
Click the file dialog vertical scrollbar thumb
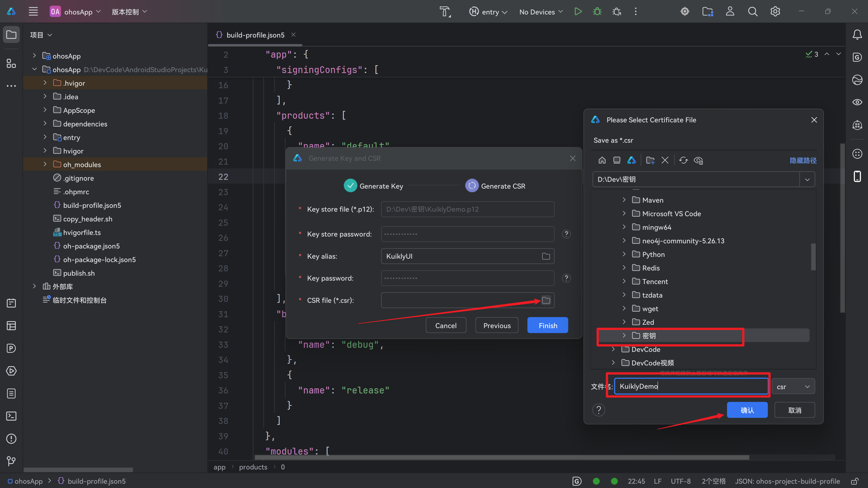pyautogui.click(x=813, y=257)
